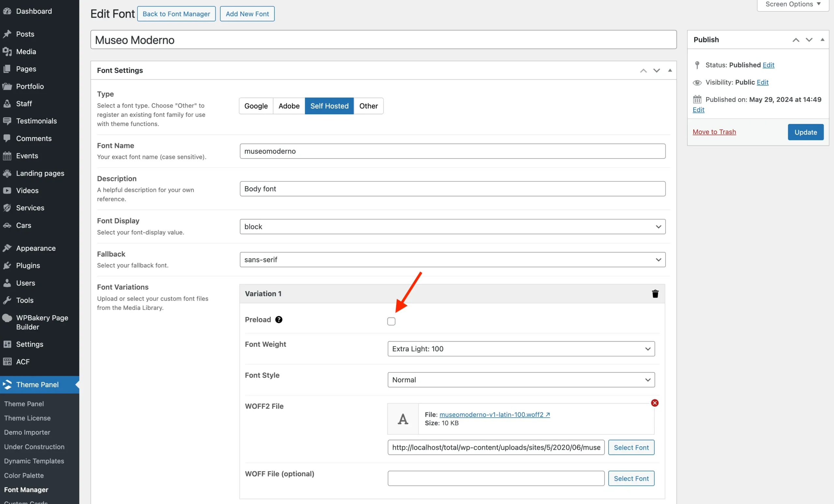Delete Variation 1 with trash icon
The width and height of the screenshot is (834, 504).
[655, 294]
